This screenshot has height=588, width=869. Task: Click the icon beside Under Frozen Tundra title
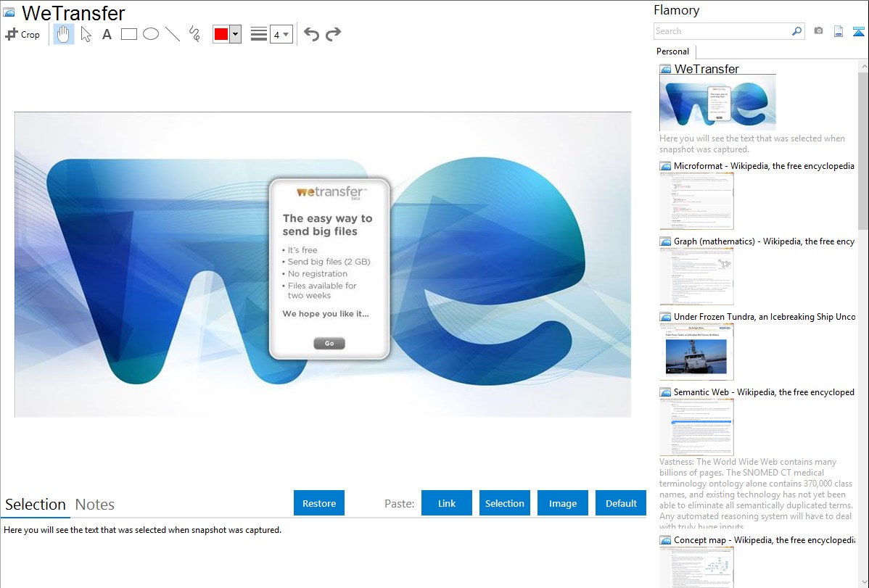point(665,317)
